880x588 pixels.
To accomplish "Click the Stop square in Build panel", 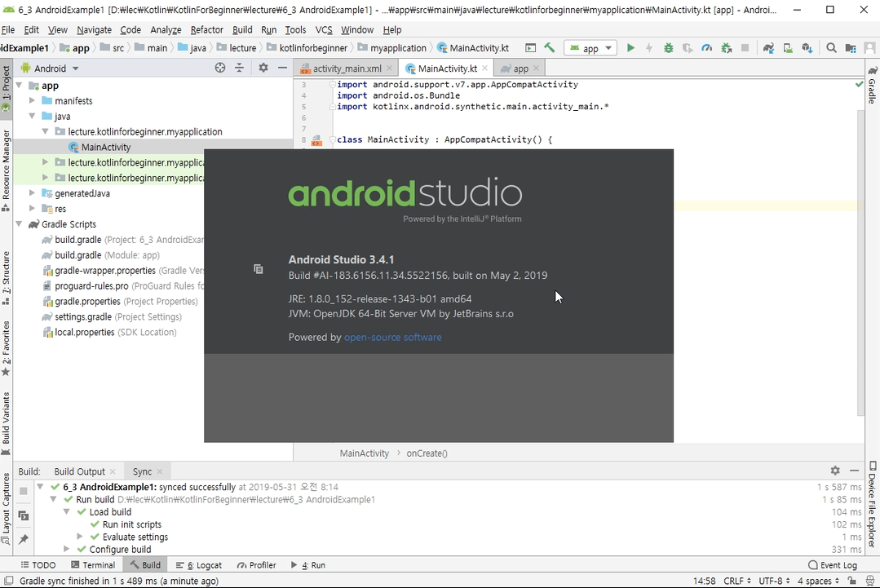I will click(23, 491).
